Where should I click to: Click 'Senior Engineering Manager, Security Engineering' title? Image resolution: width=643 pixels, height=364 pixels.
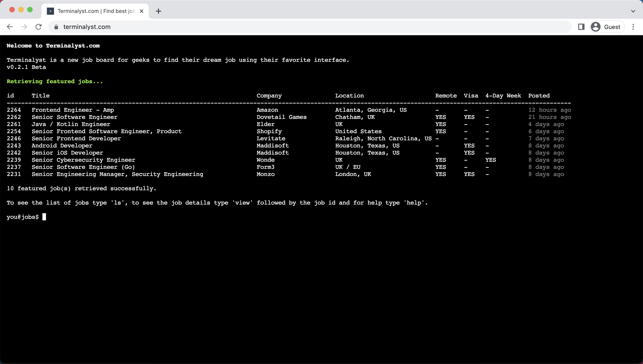point(117,174)
